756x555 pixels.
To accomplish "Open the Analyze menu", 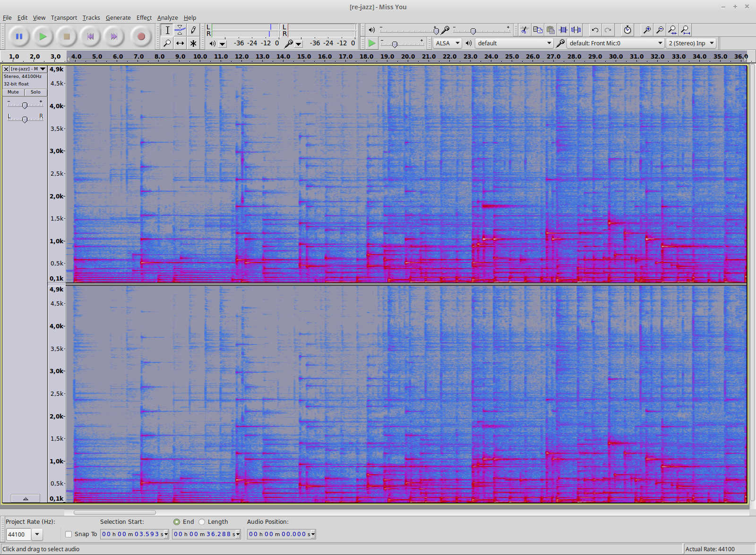I will click(x=167, y=17).
